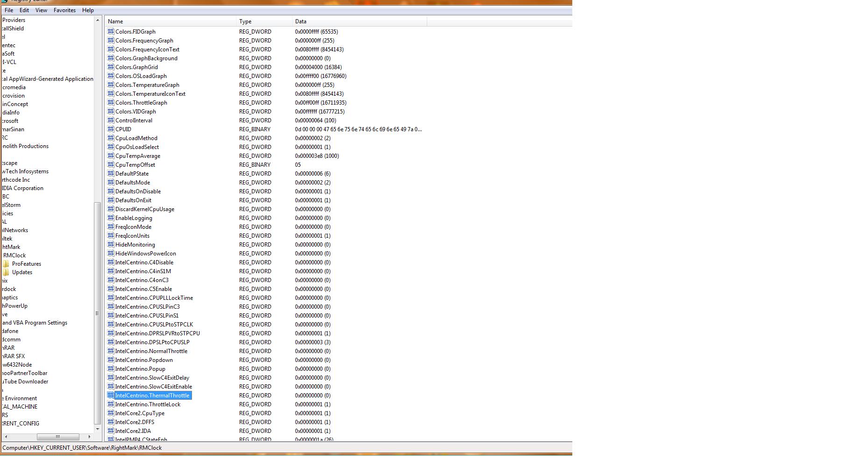Click the registry path in status bar
The width and height of the screenshot is (868, 460).
[82, 448]
